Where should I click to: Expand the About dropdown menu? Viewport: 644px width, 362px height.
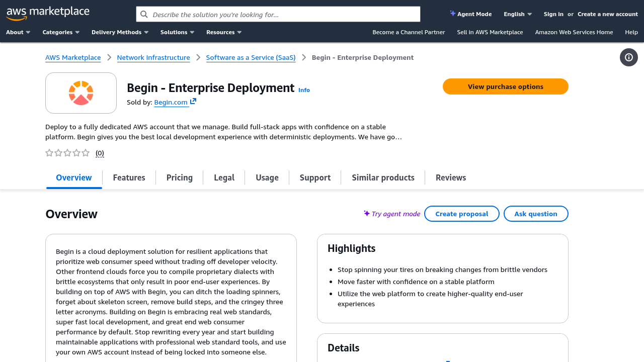point(18,32)
